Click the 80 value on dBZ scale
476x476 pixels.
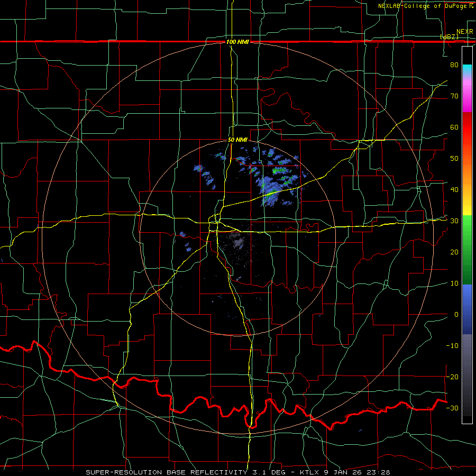[x=454, y=65]
